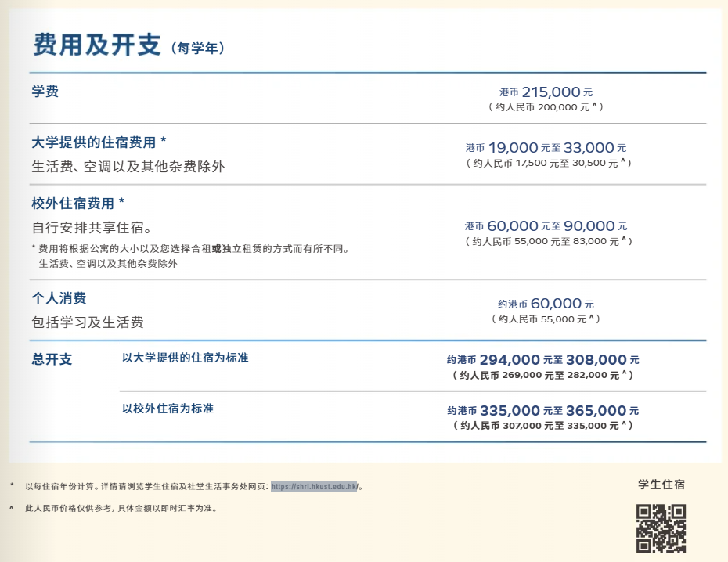
Task: Click the 以校外住宿为标准 row label
Action: [x=168, y=409]
